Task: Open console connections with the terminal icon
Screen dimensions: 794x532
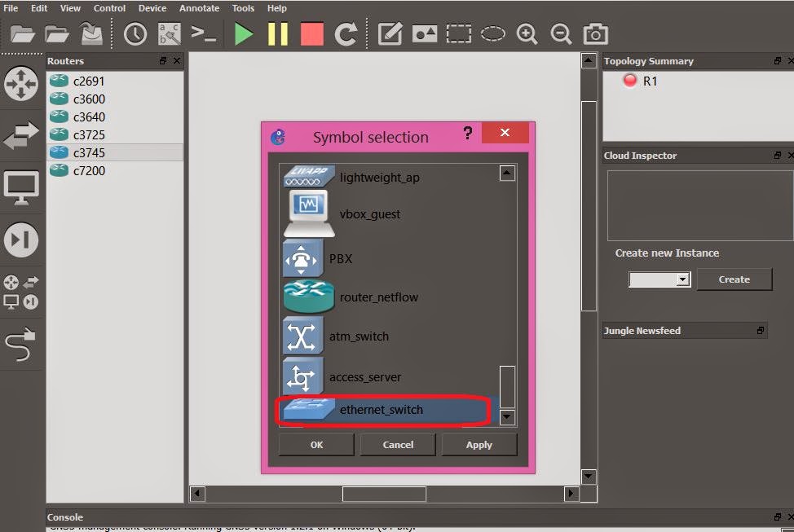Action: 204,33
